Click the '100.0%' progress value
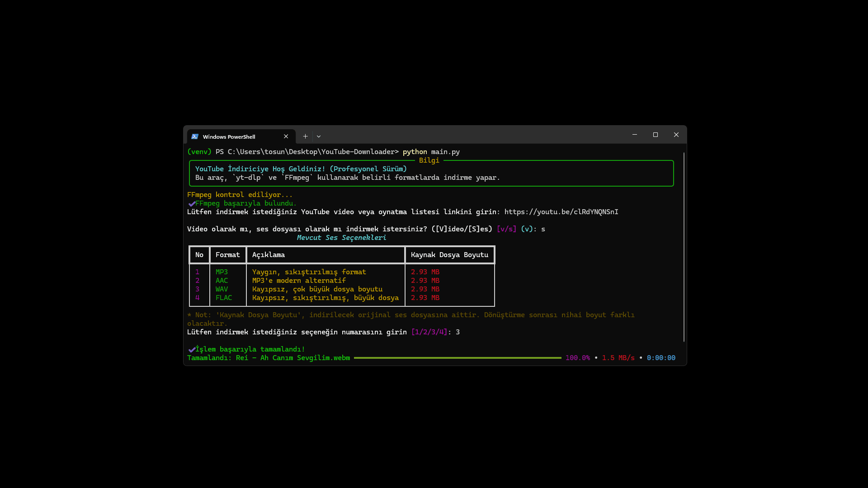The width and height of the screenshot is (868, 488). coord(578,358)
